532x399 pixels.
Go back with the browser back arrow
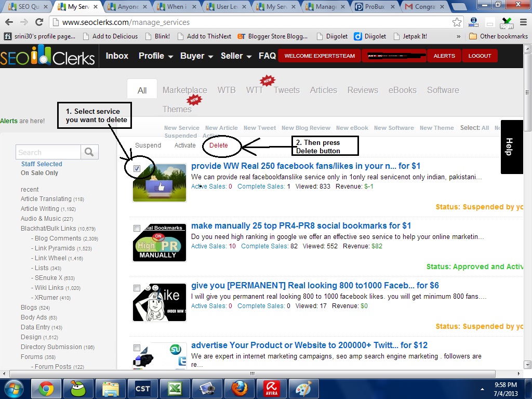(x=9, y=22)
